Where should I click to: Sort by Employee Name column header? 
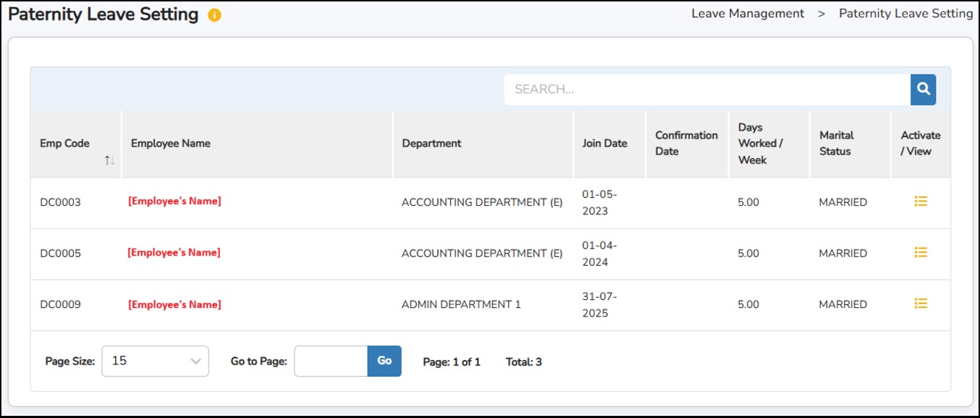[x=171, y=143]
